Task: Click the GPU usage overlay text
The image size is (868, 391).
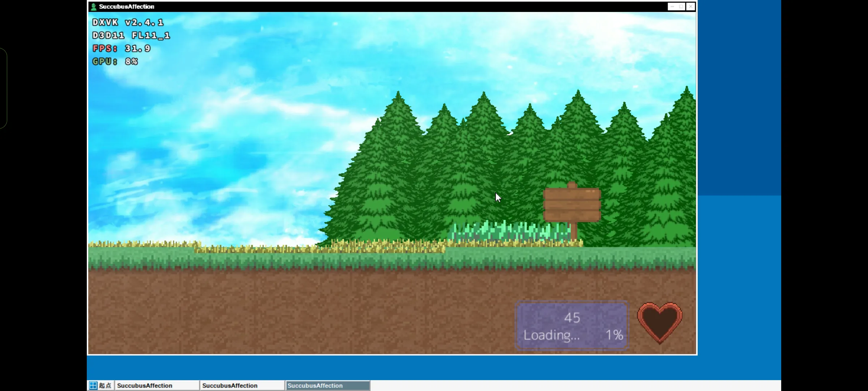Action: (115, 62)
